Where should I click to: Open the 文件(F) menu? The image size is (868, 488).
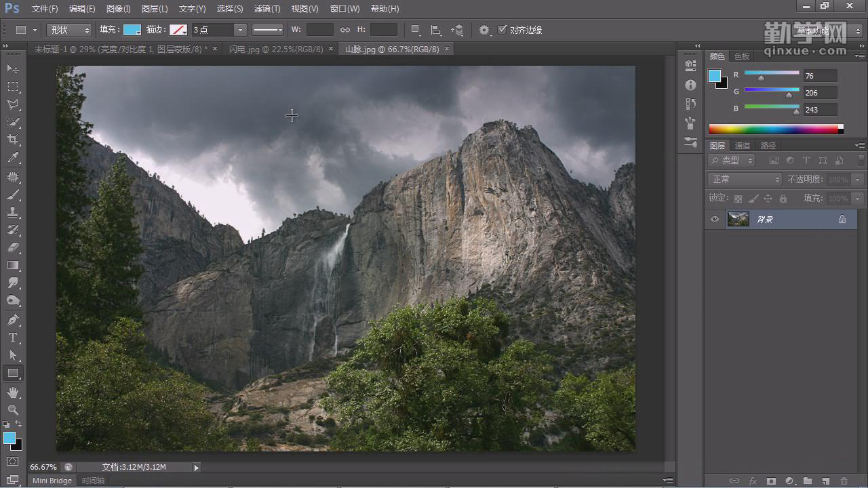[x=45, y=9]
